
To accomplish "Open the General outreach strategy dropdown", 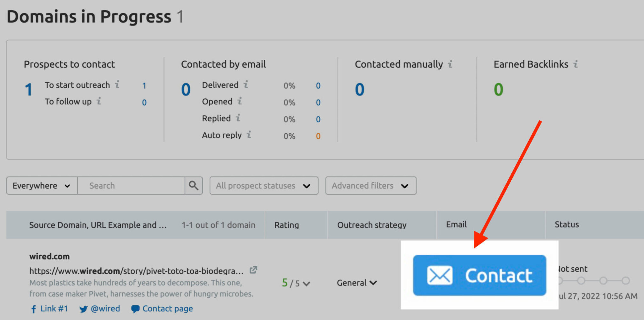I will (357, 283).
